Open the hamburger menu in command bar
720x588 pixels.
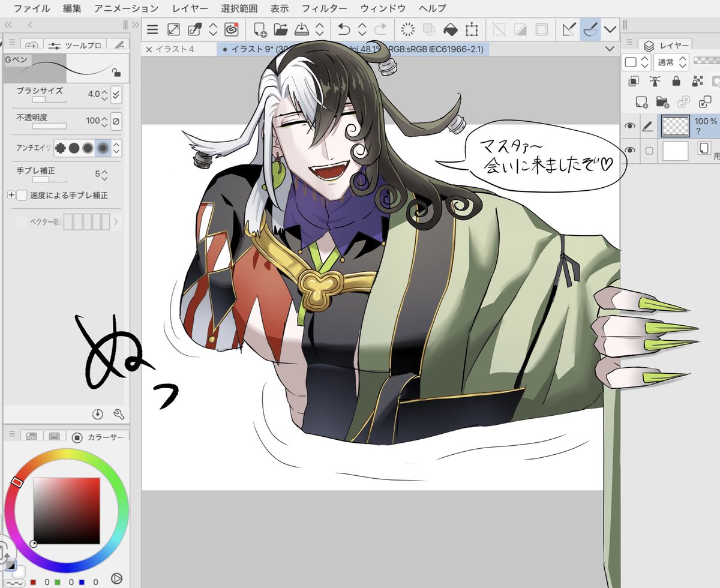[x=152, y=29]
